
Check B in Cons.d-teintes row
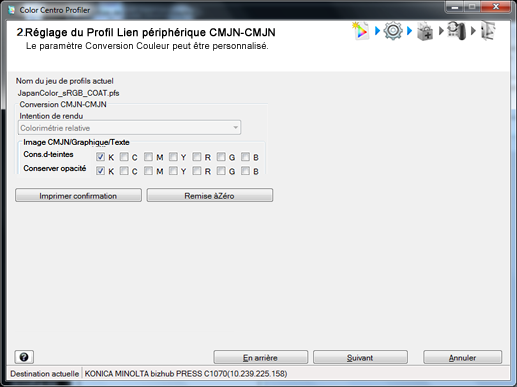click(245, 157)
